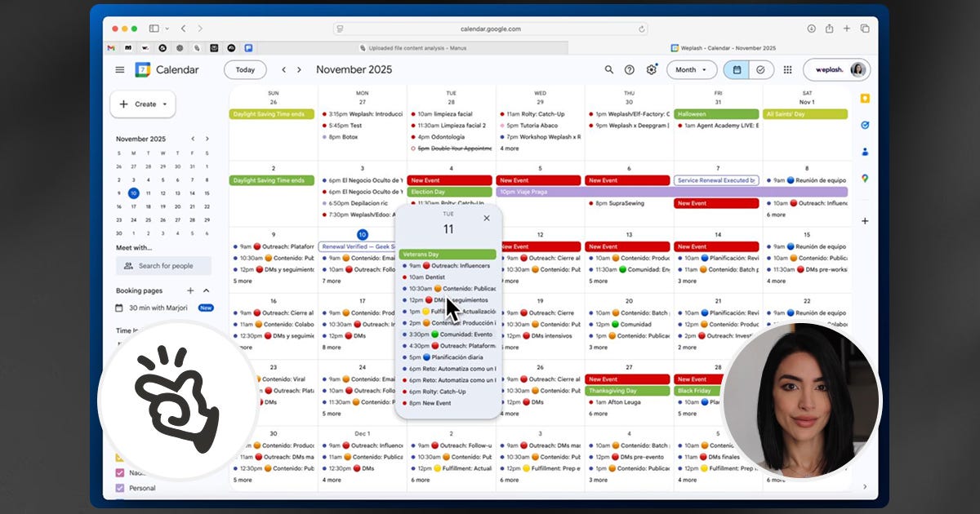Switch to calendar view toggle

[737, 70]
